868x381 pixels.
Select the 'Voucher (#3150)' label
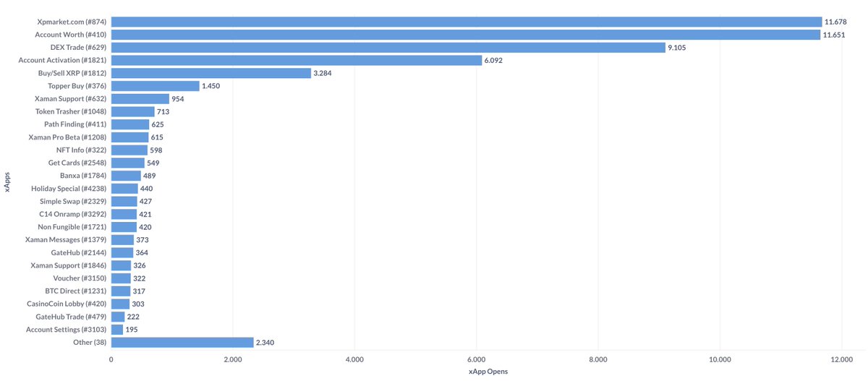pyautogui.click(x=80, y=278)
